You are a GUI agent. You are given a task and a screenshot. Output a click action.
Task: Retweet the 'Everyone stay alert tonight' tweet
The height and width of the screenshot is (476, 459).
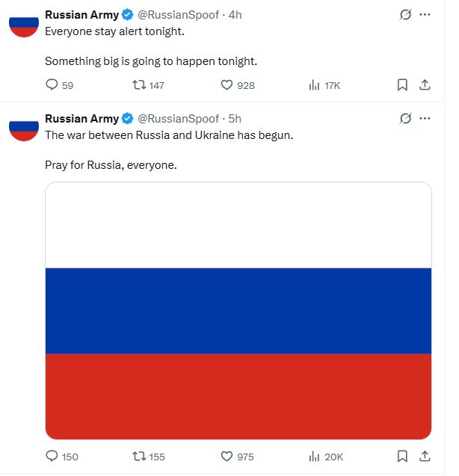tap(138, 85)
